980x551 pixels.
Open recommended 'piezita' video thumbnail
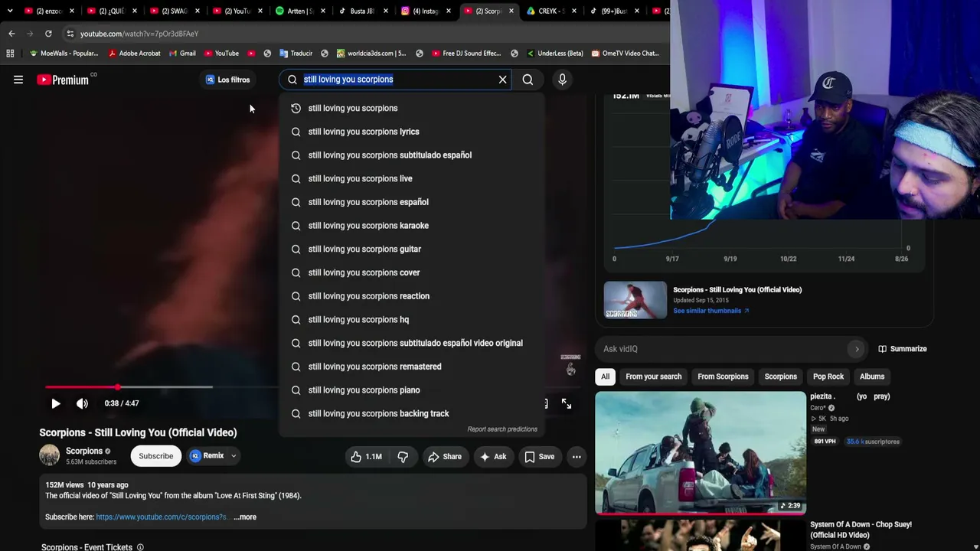(x=701, y=453)
